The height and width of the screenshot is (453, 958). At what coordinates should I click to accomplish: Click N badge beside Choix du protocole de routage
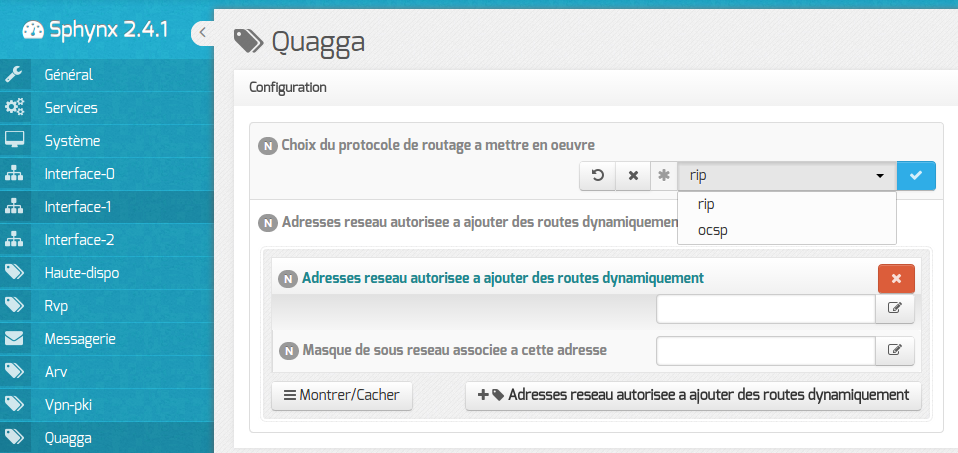tap(267, 146)
